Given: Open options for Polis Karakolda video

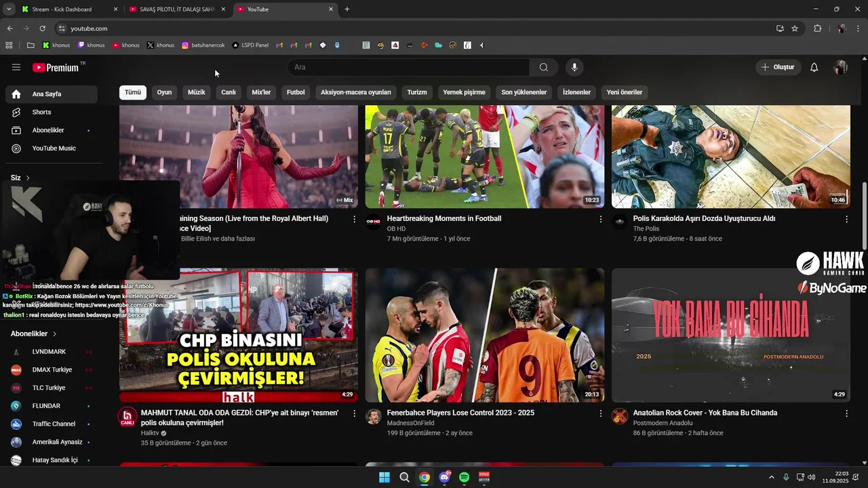Looking at the screenshot, I should [846, 219].
